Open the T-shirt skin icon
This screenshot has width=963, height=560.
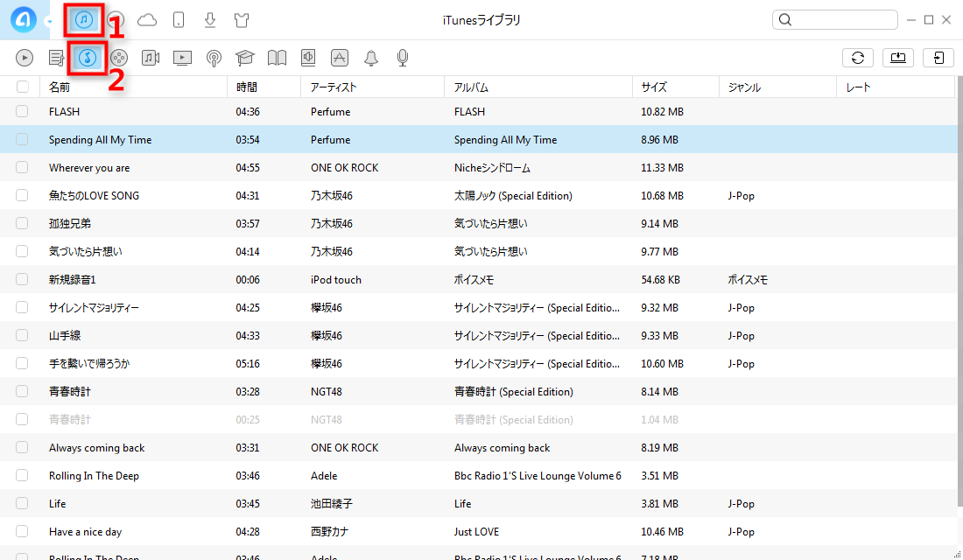242,20
